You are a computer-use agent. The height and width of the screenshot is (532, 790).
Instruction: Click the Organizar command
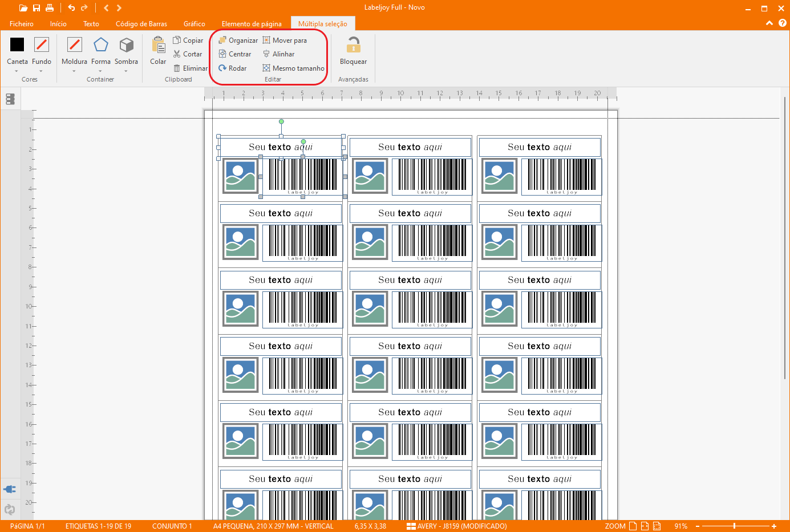[238, 40]
